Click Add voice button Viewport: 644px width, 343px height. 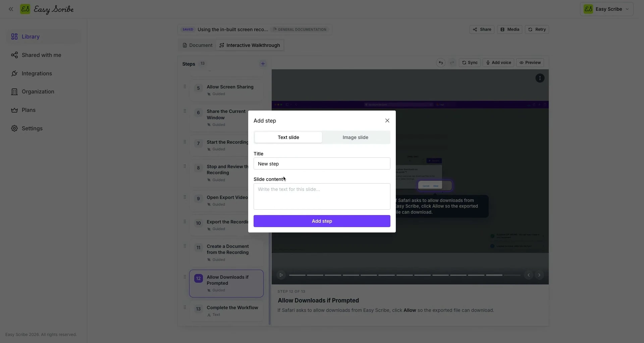point(498,63)
